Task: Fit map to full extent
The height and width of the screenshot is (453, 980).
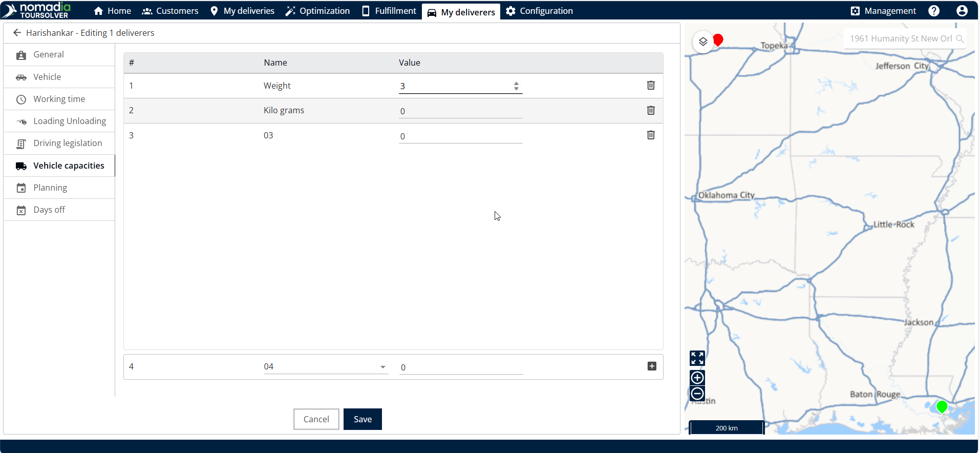Action: click(x=697, y=358)
